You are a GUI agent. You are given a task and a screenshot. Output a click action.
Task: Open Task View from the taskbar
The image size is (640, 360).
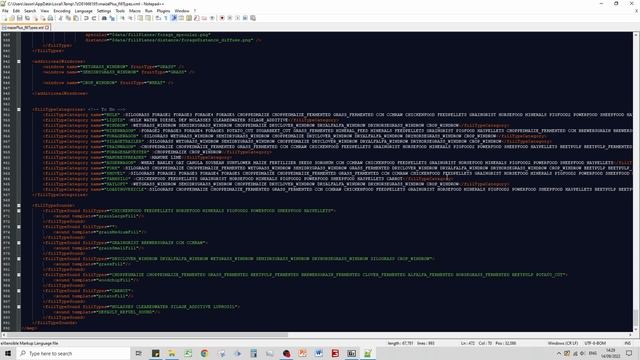[139, 353]
